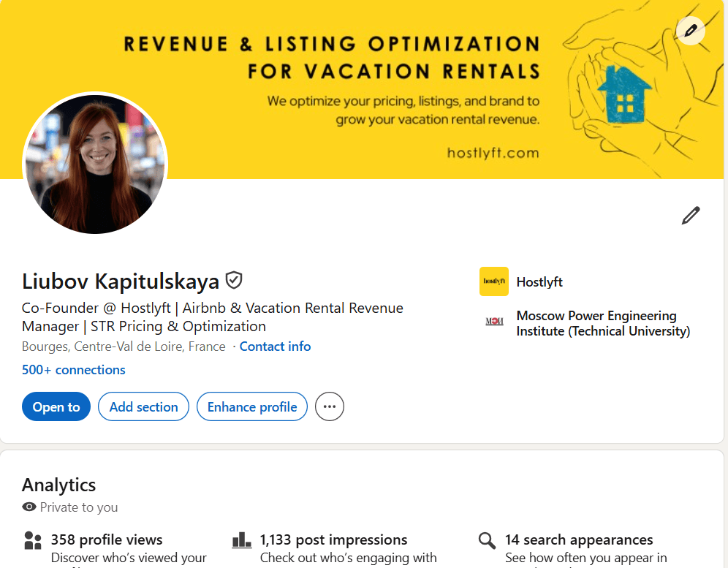
Task: Open the three-dot More actions menu
Action: point(330,406)
